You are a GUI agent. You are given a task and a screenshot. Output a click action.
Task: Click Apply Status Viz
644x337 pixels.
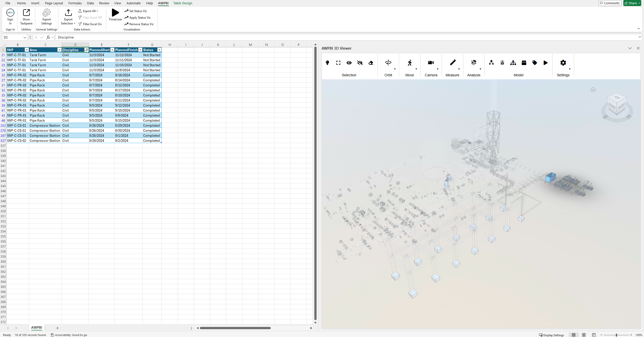pos(137,17)
